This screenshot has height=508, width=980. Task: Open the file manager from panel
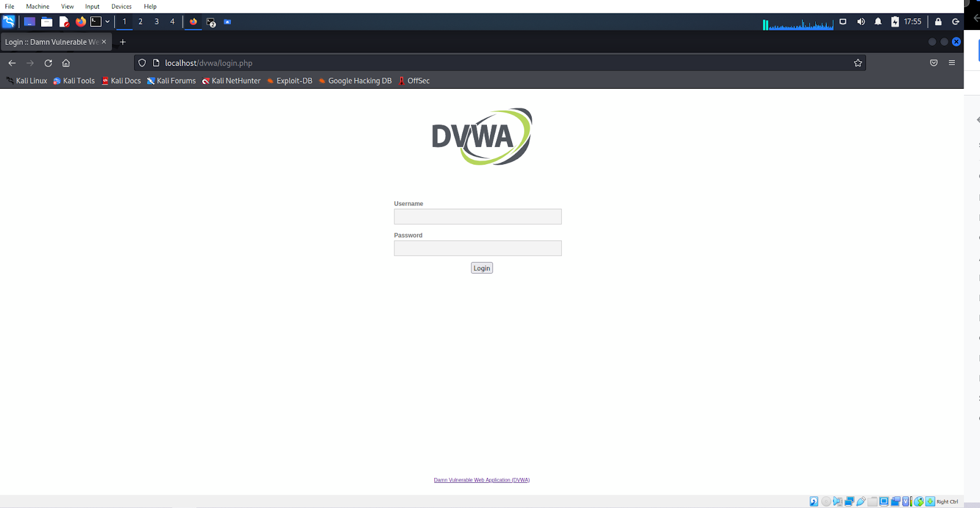(47, 21)
